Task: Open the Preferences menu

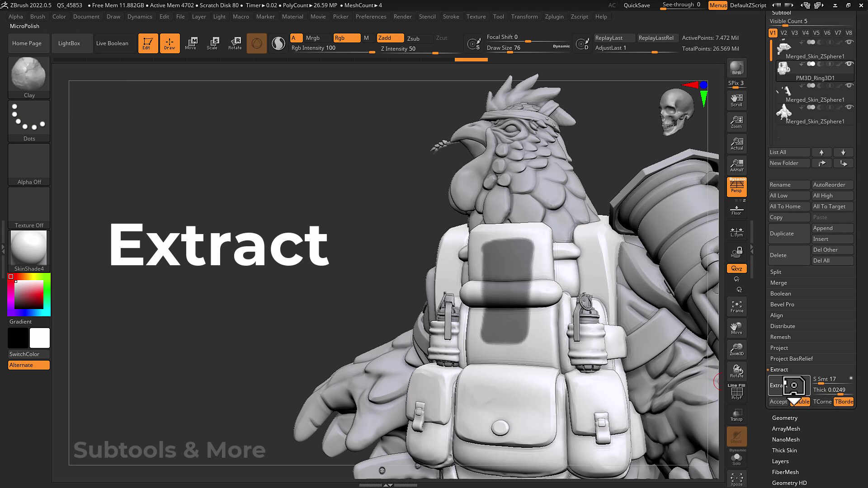Action: [371, 17]
